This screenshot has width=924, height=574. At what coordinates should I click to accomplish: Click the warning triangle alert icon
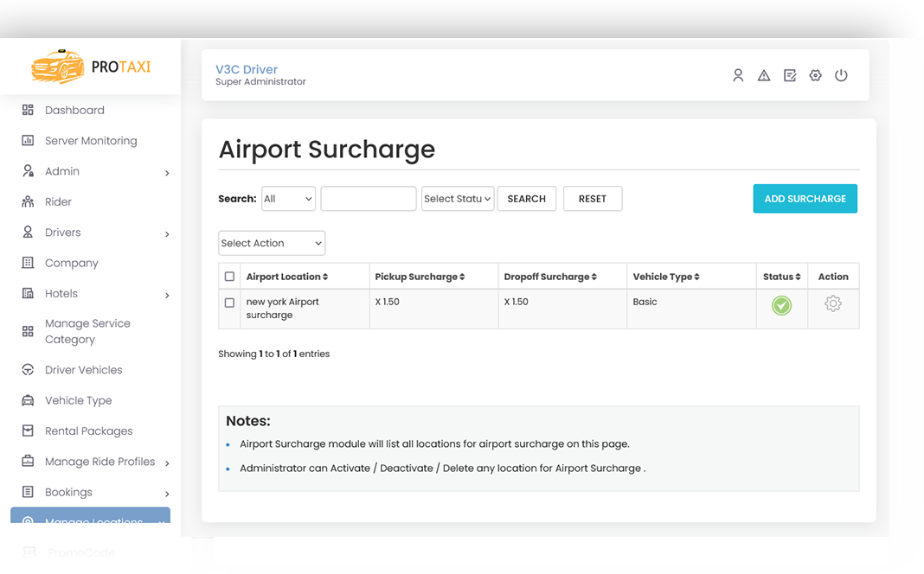(x=764, y=75)
